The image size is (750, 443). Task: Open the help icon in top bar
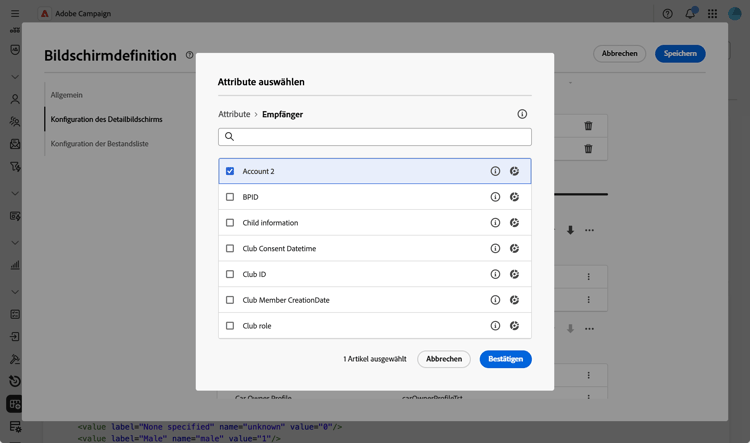[x=667, y=14]
